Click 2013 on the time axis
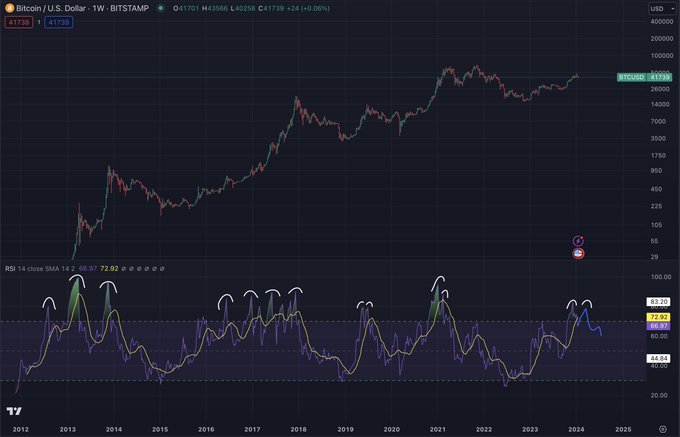The height and width of the screenshot is (437, 680). (68, 429)
